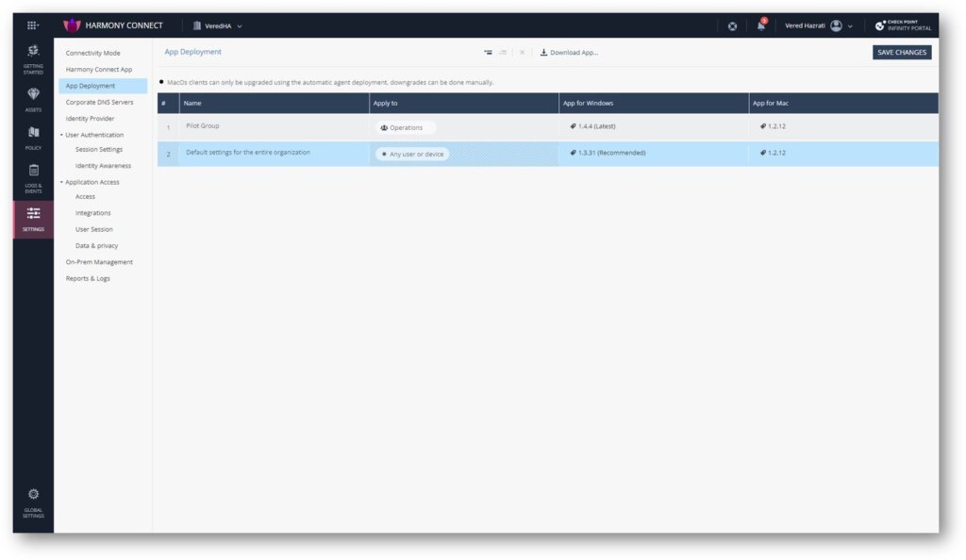Collapse the Application Access section
The width and height of the screenshot is (966, 560).
tap(59, 181)
